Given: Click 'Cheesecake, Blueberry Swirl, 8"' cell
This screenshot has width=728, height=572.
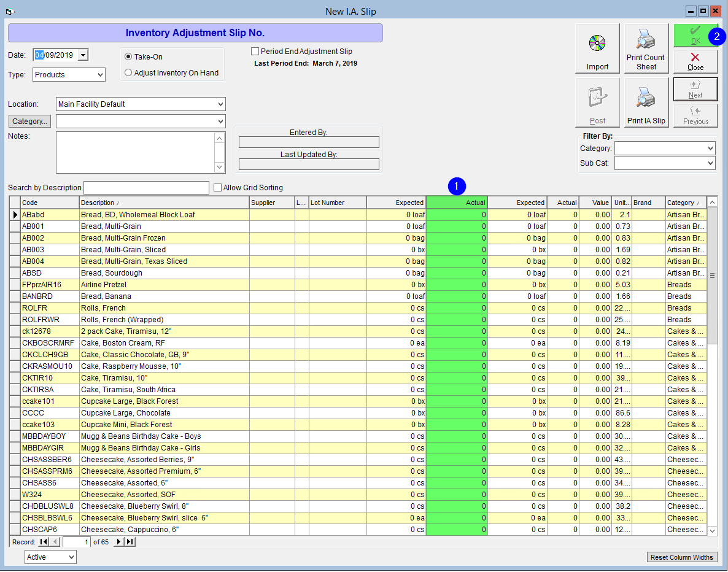Looking at the screenshot, I should 164,506.
